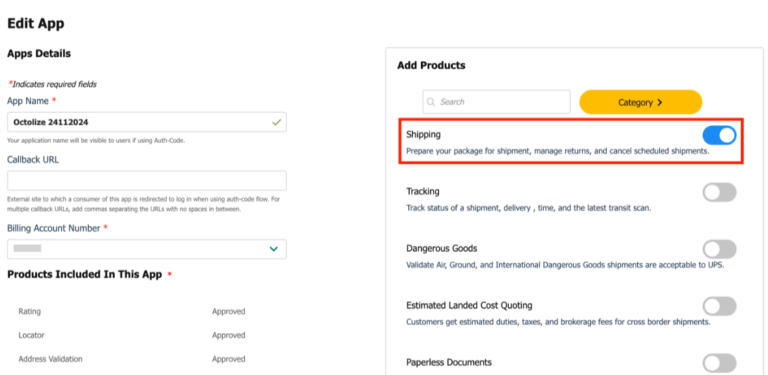This screenshot has height=375, width=768.
Task: Turn on Dangerous Goods toggle
Action: (x=720, y=249)
